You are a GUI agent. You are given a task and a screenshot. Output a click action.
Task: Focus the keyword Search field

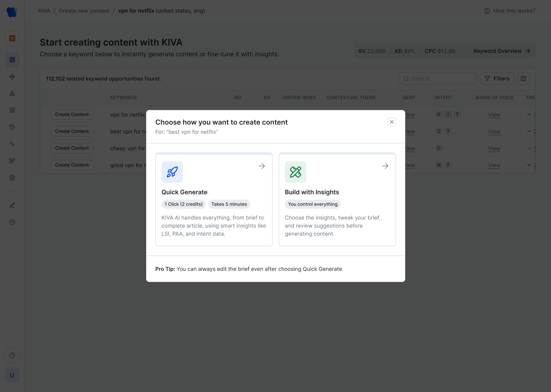point(437,78)
